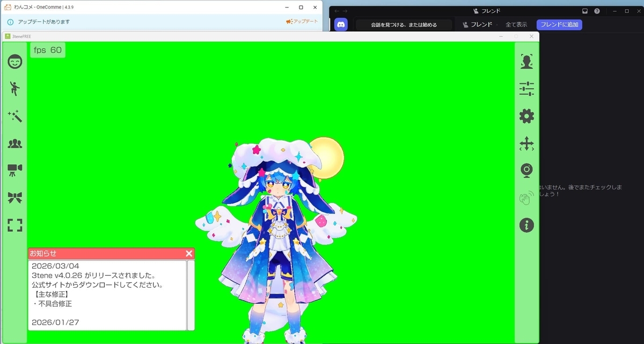Open Discord help question-mark icon
Viewport: 644px width, 344px height.
pyautogui.click(x=597, y=11)
